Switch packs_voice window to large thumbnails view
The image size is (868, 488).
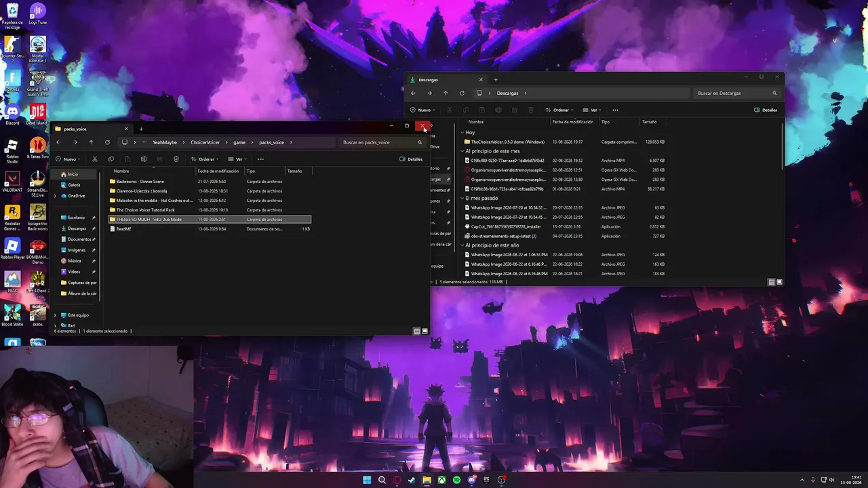pos(425,331)
